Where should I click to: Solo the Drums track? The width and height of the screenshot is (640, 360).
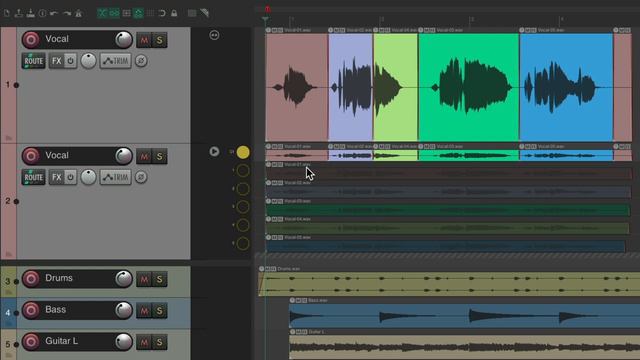[160, 279]
